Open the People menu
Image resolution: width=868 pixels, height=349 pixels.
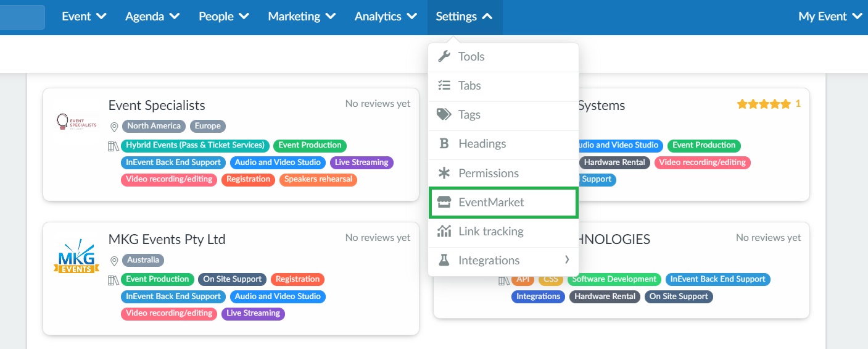pyautogui.click(x=224, y=17)
